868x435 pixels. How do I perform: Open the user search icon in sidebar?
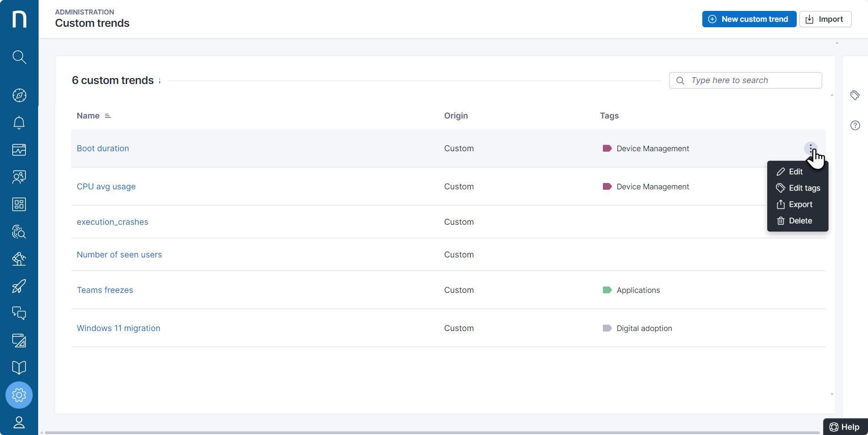(x=19, y=177)
